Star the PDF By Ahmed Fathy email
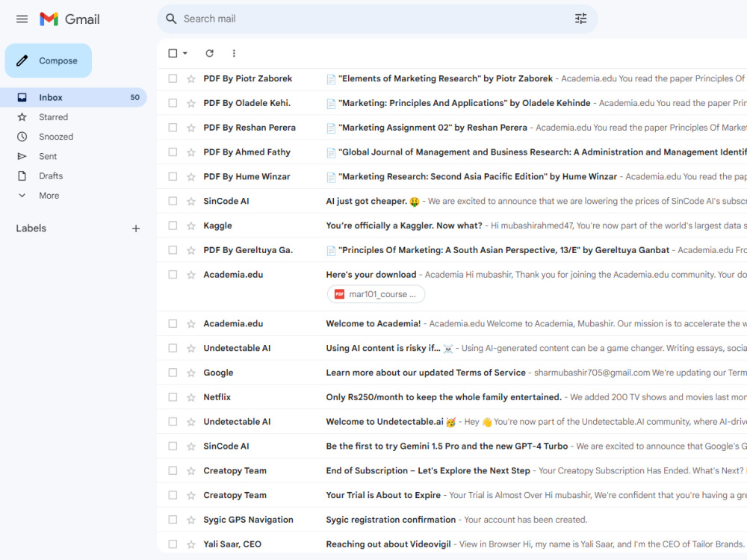 [191, 152]
